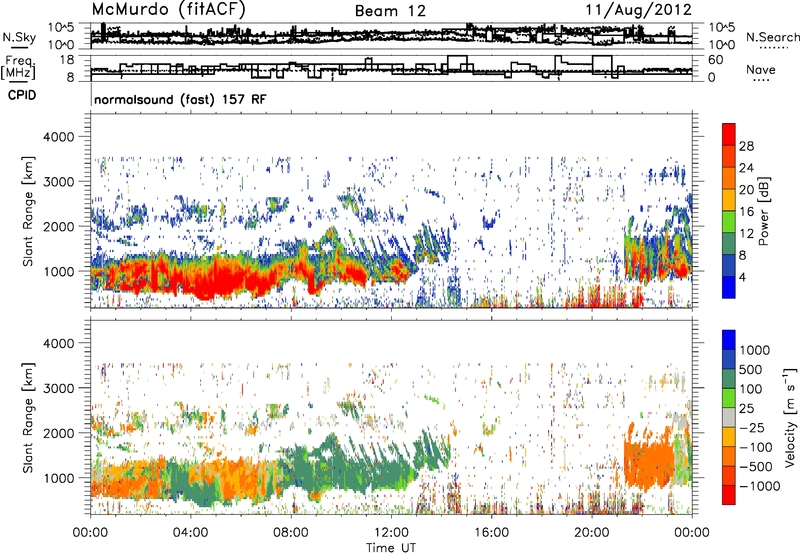Click the red -1000 m/s velocity color band
The image size is (800, 554).
(729, 495)
